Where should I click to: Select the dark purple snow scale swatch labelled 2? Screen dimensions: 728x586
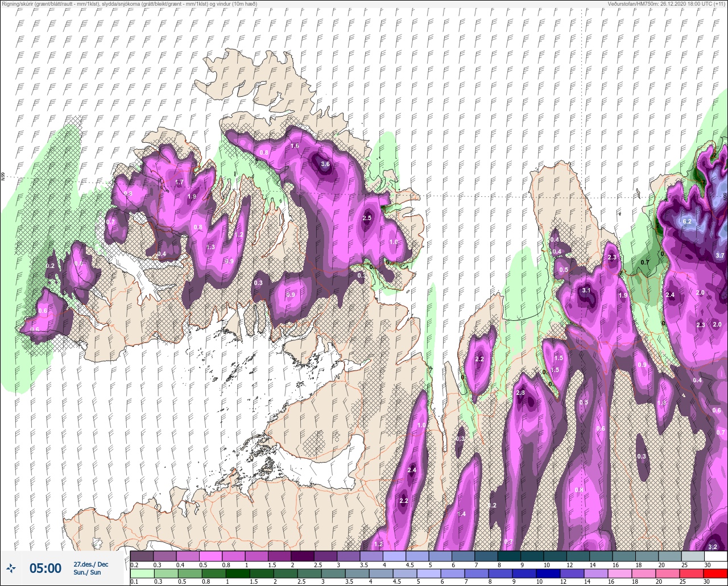coord(302,556)
